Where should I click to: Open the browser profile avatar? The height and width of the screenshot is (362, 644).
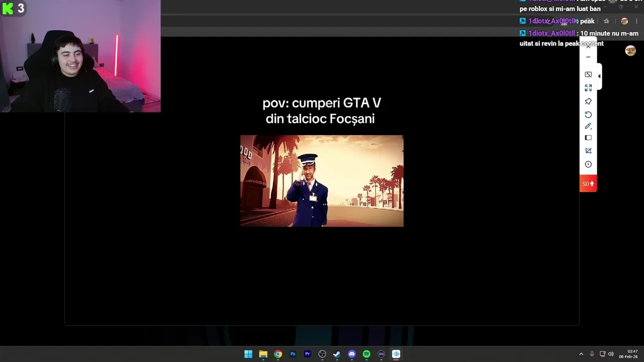(x=624, y=21)
